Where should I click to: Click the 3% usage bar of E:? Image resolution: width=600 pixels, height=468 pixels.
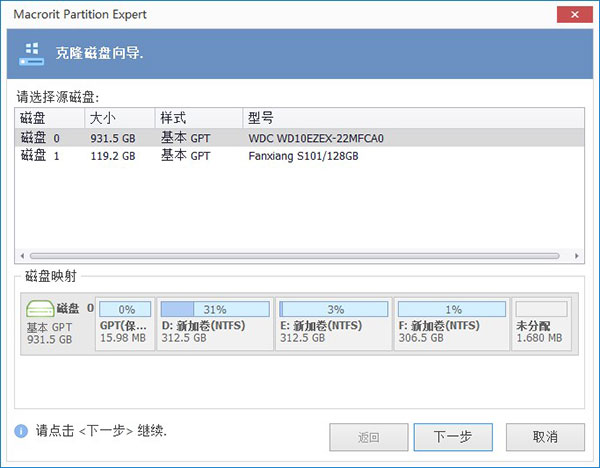pyautogui.click(x=334, y=309)
